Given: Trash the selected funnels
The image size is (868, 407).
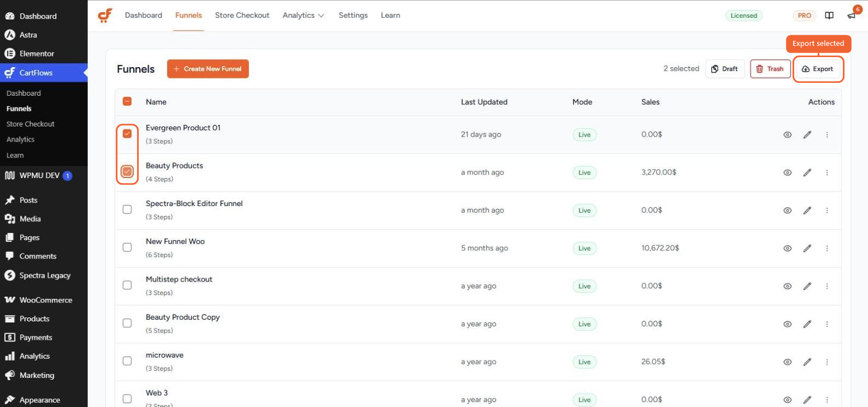Looking at the screenshot, I should [770, 69].
